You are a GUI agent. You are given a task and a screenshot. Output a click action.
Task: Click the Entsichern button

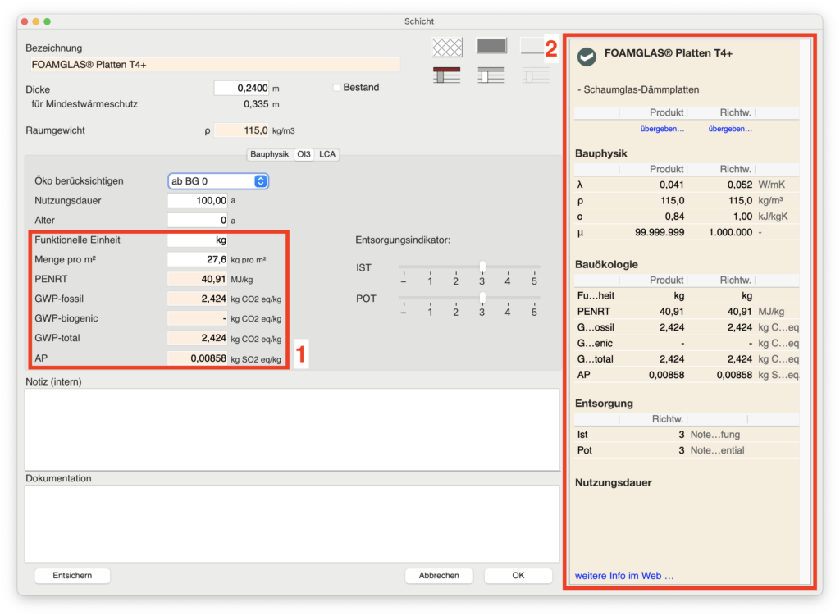(x=72, y=575)
